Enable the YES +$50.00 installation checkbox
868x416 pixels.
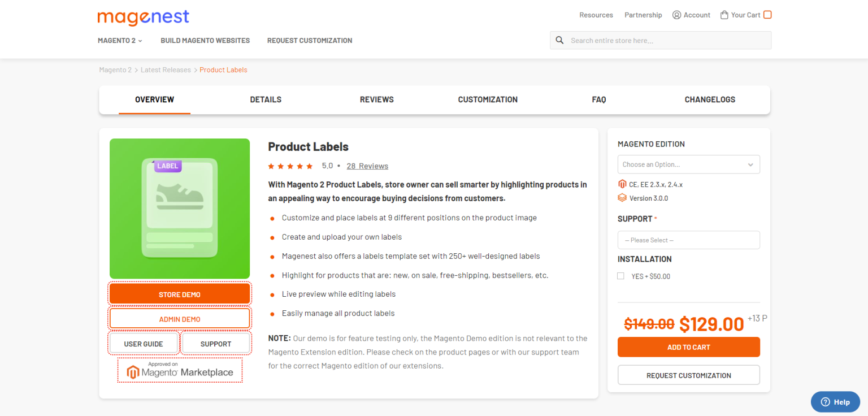(x=620, y=276)
